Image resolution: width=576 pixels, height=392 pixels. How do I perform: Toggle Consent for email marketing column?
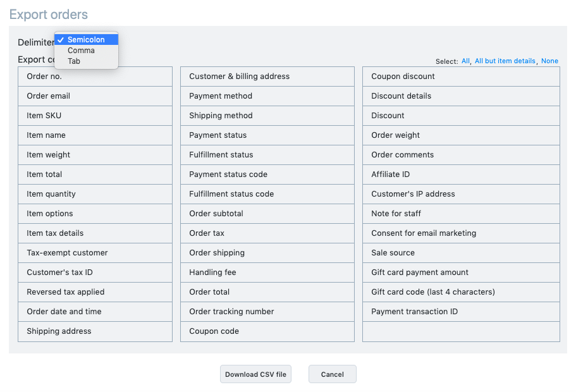coord(461,233)
